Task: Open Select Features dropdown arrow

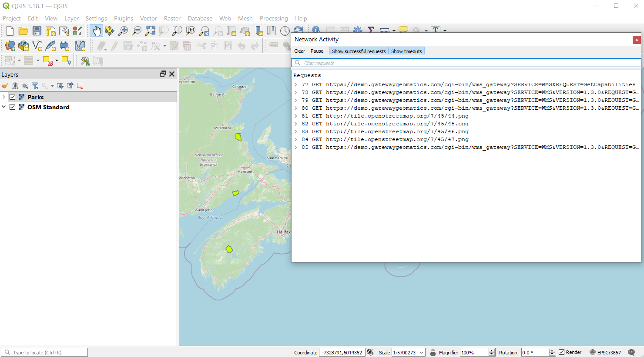Action: pyautogui.click(x=19, y=61)
